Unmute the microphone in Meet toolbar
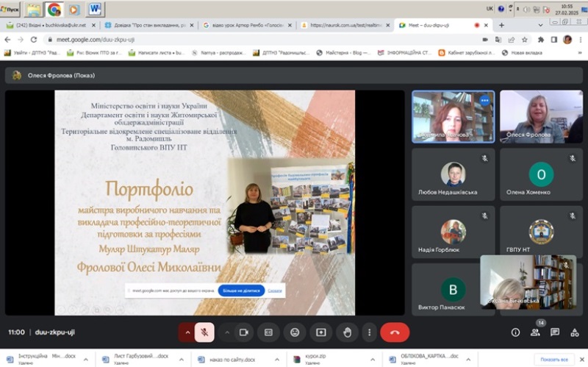Viewport: 588px width, 367px height. [x=206, y=332]
